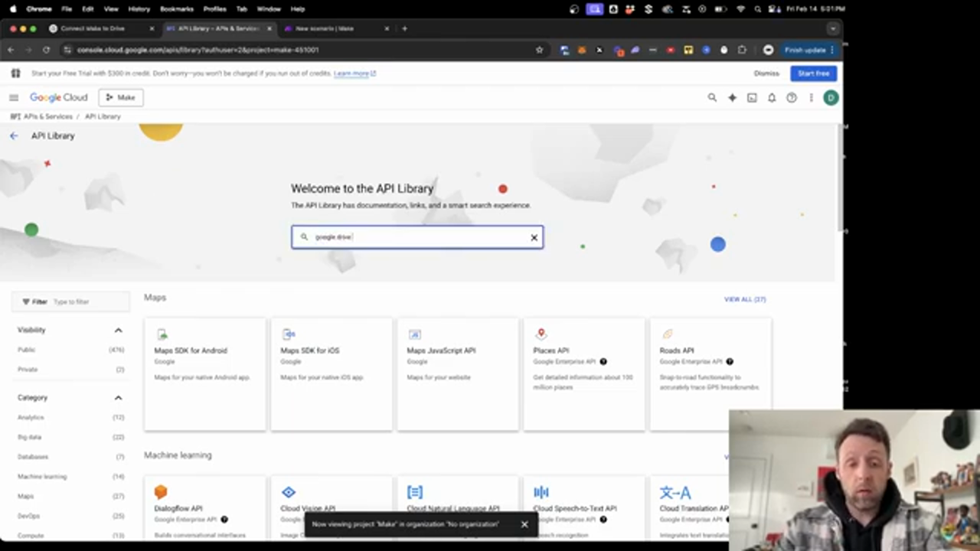The width and height of the screenshot is (980, 551).
Task: Click VIEW ALL (27) for Maps
Action: point(745,299)
